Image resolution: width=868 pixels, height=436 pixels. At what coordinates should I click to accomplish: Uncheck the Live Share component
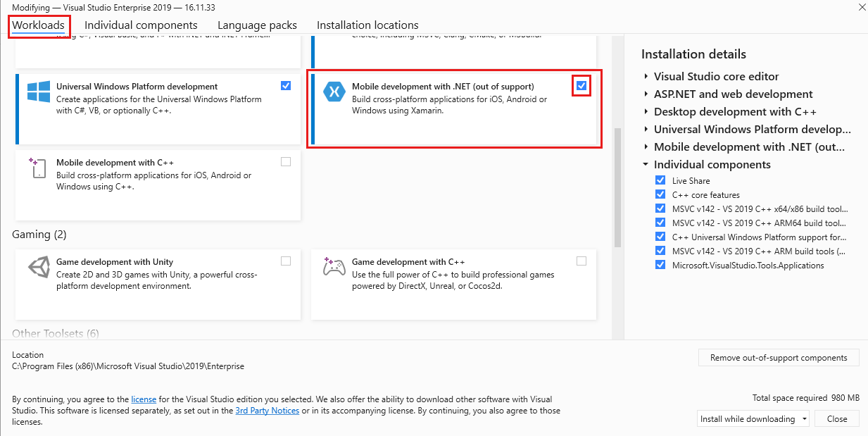(660, 181)
